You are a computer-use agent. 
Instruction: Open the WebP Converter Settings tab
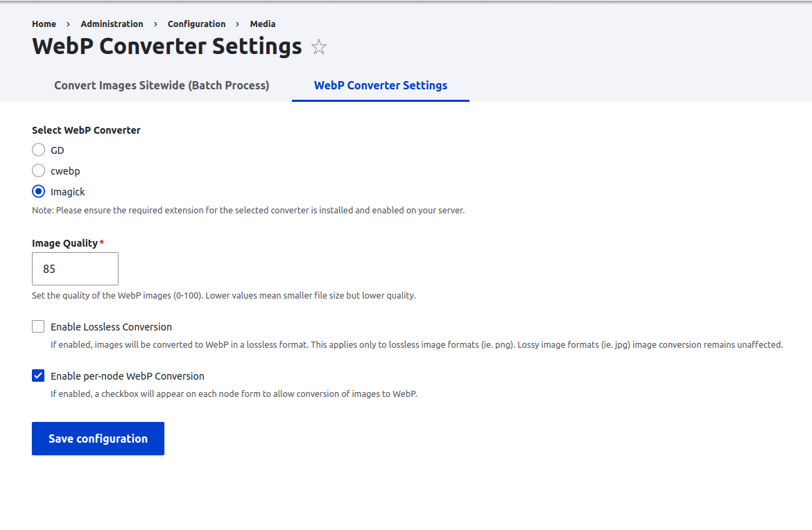[380, 85]
